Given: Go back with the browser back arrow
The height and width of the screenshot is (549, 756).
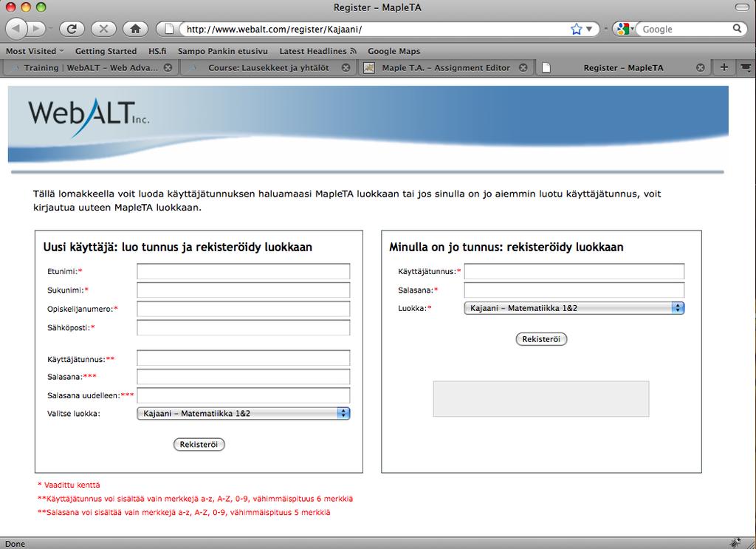Looking at the screenshot, I should (x=16, y=29).
